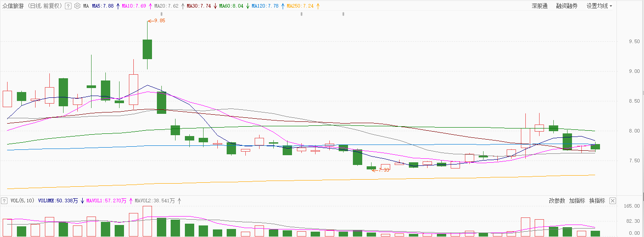The width and height of the screenshot is (644, 237).
Task: Click the 82.30 volume axis label
Action: tap(632, 221)
